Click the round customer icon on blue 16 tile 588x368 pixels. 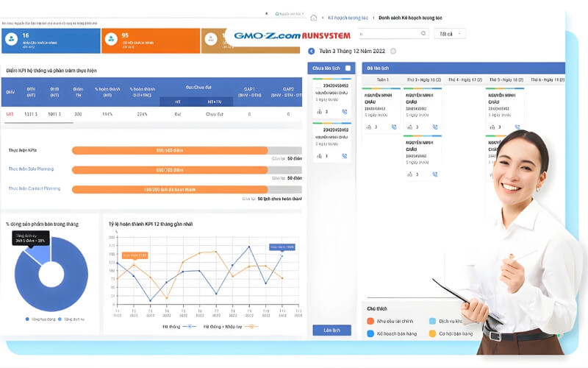12,39
